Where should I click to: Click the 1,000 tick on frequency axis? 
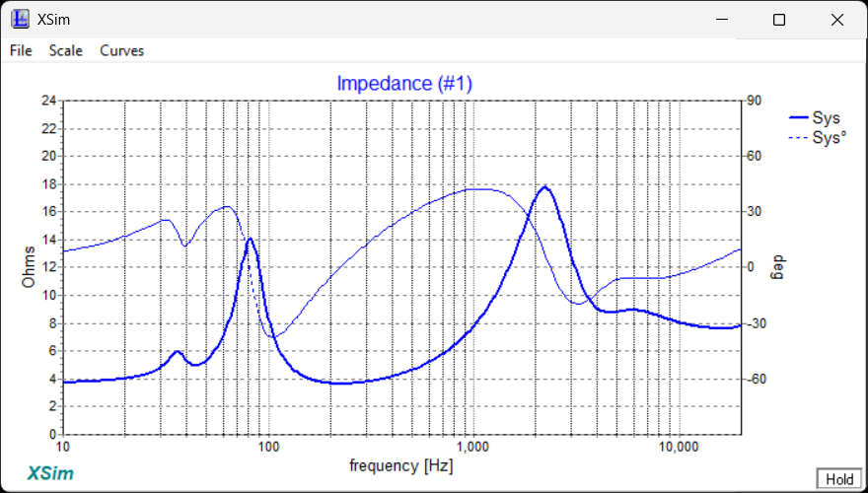pos(471,447)
